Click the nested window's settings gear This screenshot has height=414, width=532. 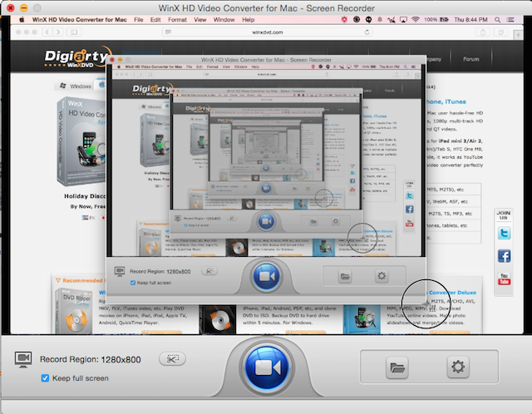382,275
